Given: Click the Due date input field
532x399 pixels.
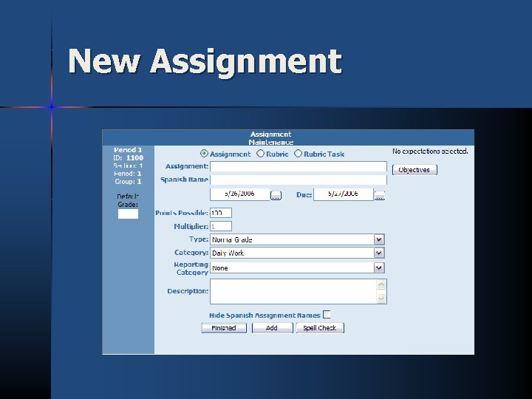Looking at the screenshot, I should tap(344, 194).
